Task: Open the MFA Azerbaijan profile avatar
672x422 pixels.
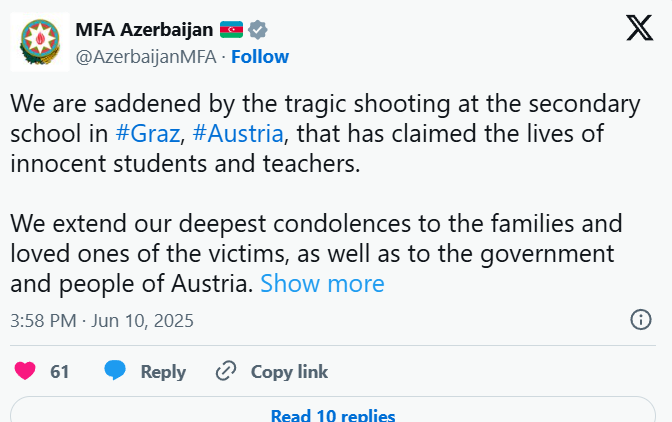Action: coord(40,42)
